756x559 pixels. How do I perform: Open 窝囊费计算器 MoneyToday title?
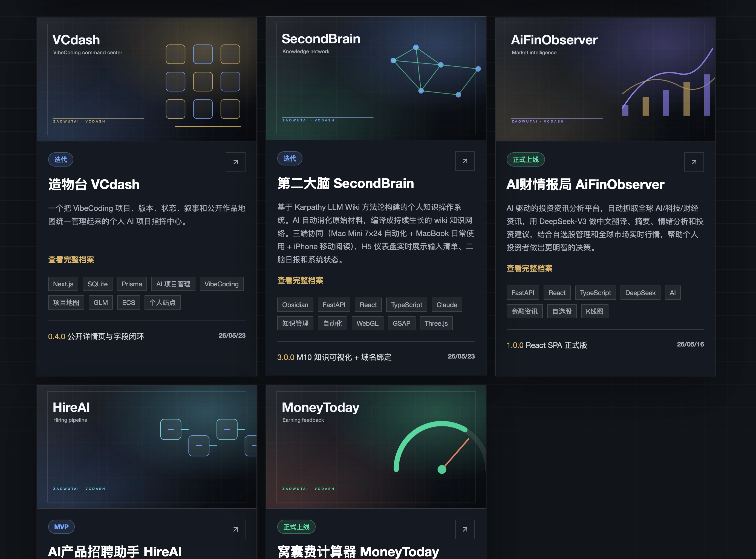coord(358,552)
